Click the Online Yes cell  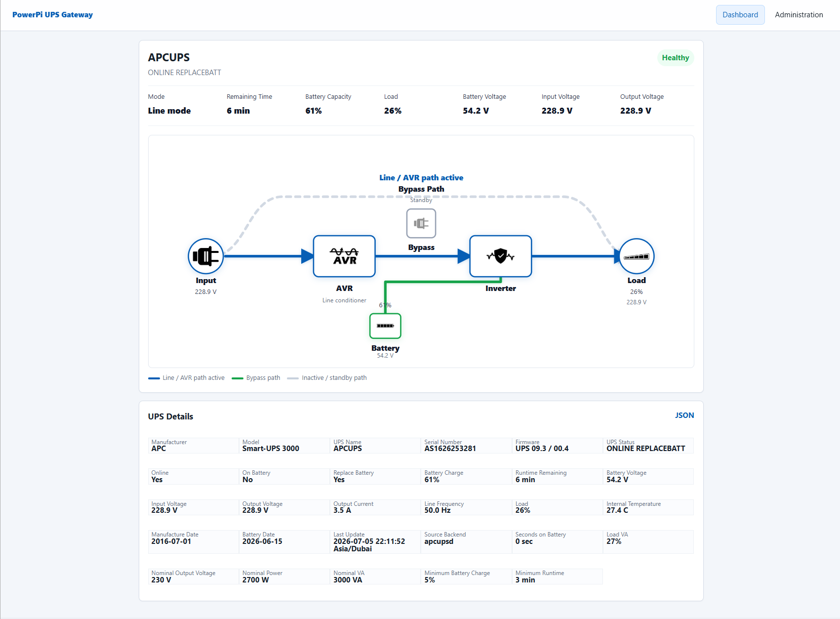point(194,476)
